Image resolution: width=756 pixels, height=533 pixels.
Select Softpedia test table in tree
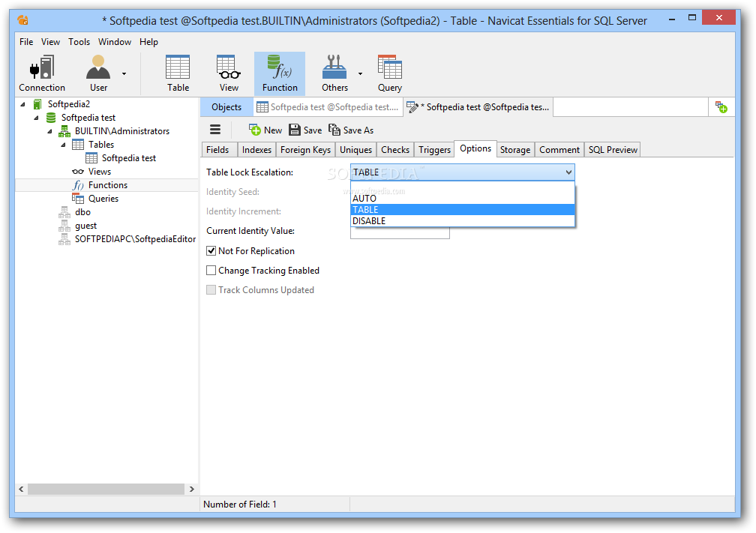[x=129, y=158]
